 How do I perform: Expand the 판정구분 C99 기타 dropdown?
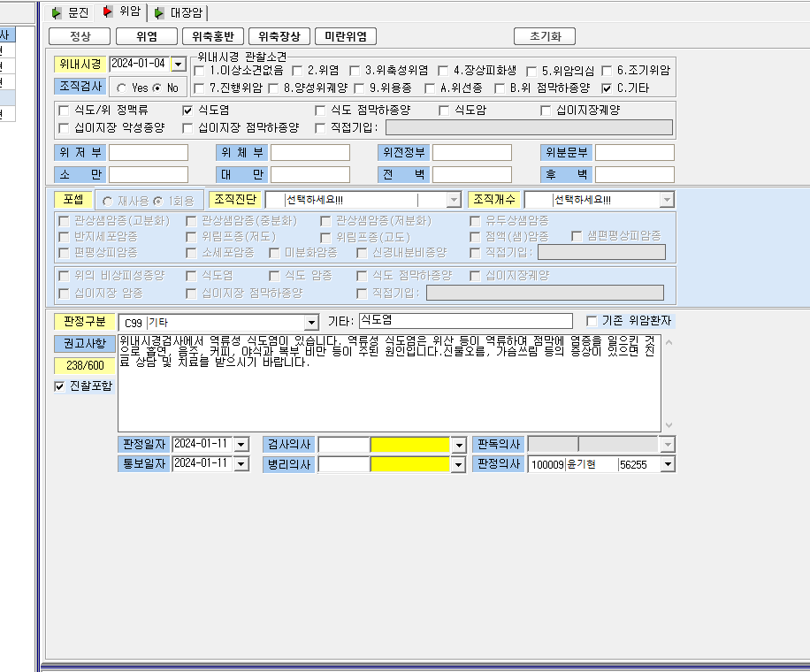point(311,323)
